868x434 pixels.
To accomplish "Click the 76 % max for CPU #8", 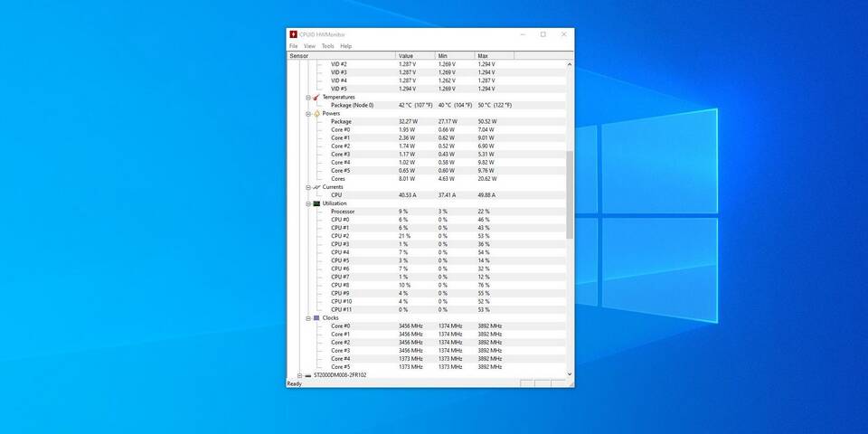I will [x=483, y=285].
